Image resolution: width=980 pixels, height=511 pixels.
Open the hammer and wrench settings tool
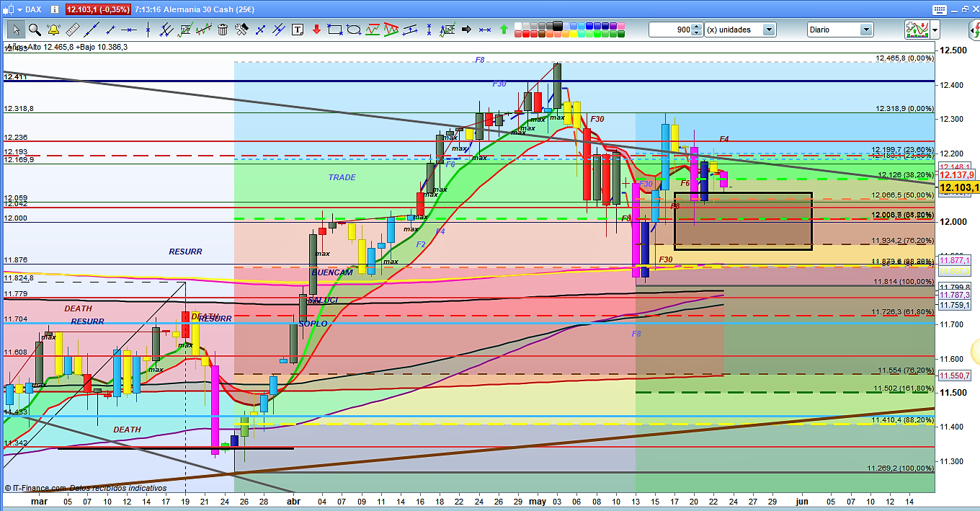click(241, 30)
